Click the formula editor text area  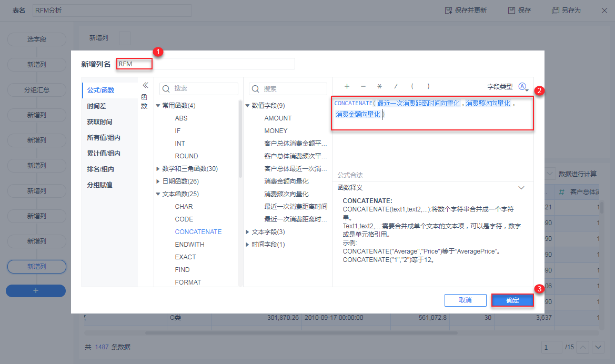(x=432, y=113)
